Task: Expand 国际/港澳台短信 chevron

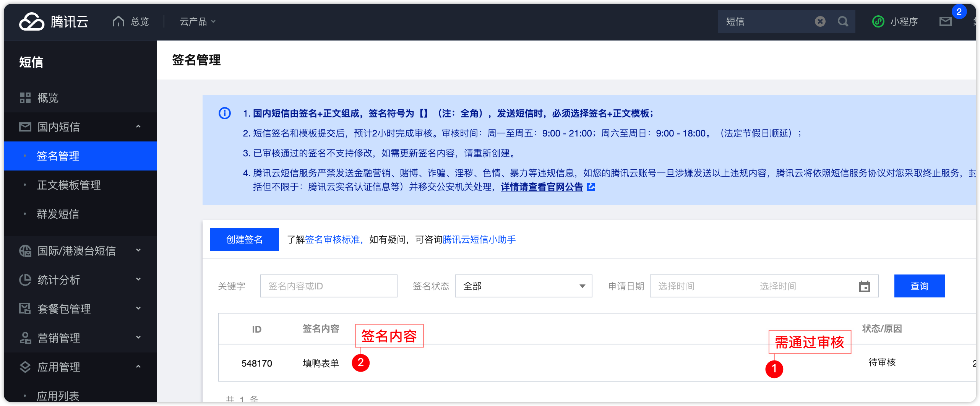Action: pyautogui.click(x=138, y=250)
